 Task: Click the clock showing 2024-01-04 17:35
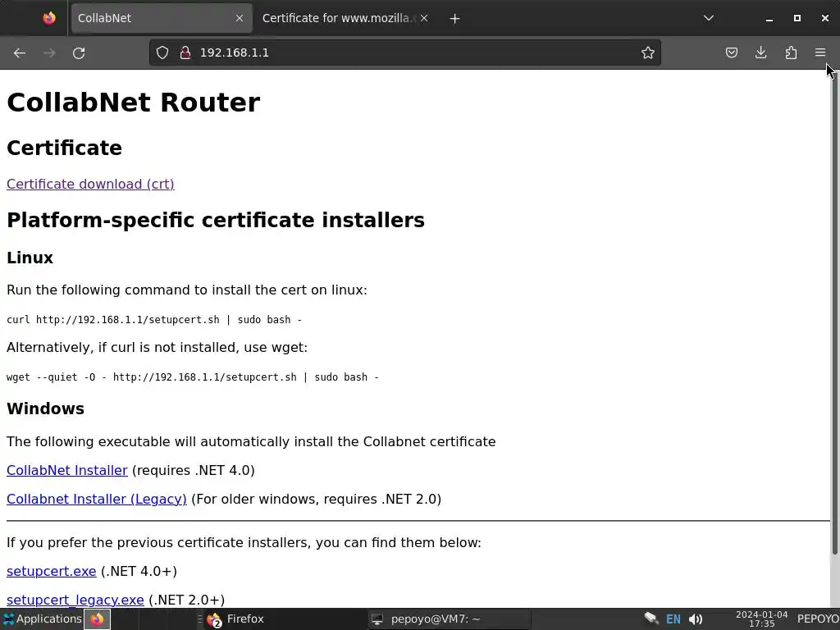pos(761,619)
